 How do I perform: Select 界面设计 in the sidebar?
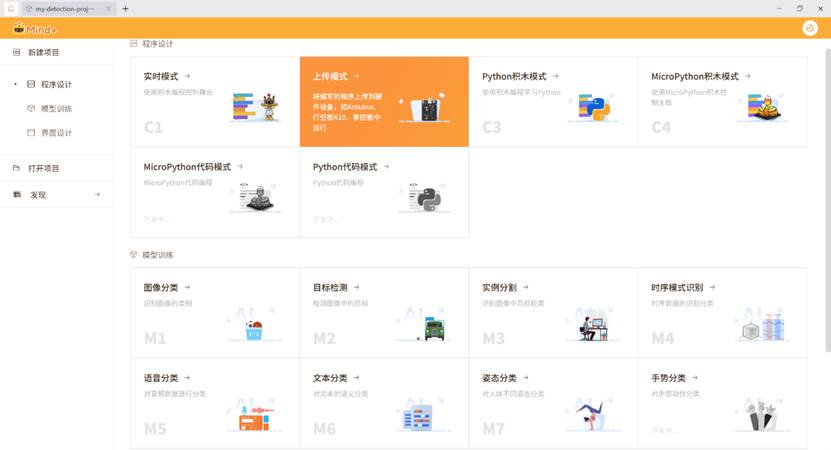coord(56,132)
